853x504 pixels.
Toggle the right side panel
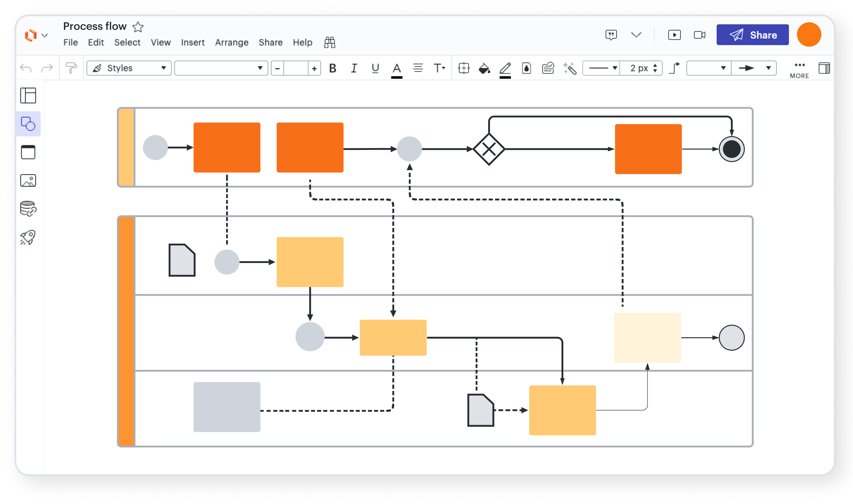(x=824, y=68)
